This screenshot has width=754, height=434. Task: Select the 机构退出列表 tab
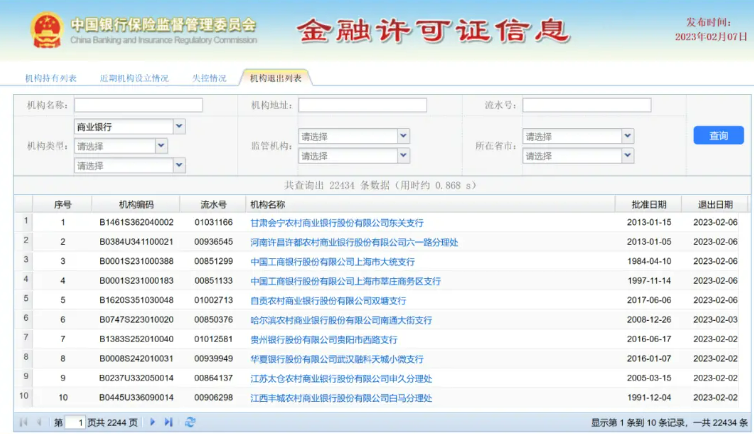pos(276,78)
